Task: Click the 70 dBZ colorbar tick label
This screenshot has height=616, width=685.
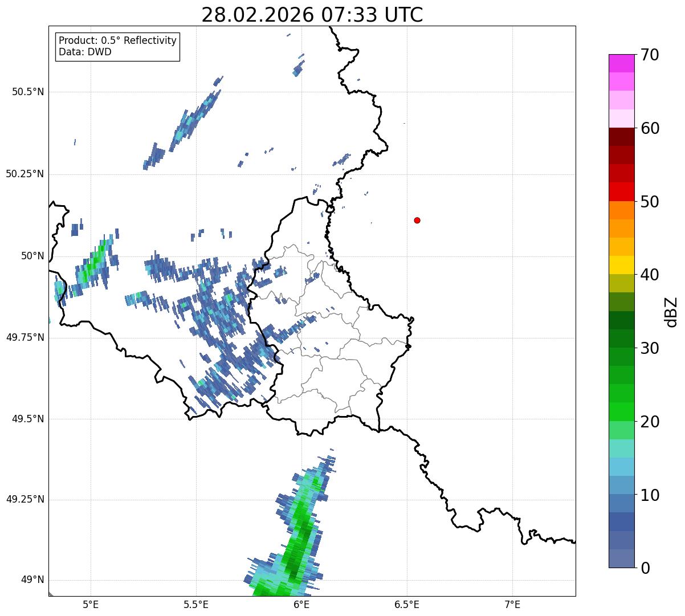Action: (650, 55)
